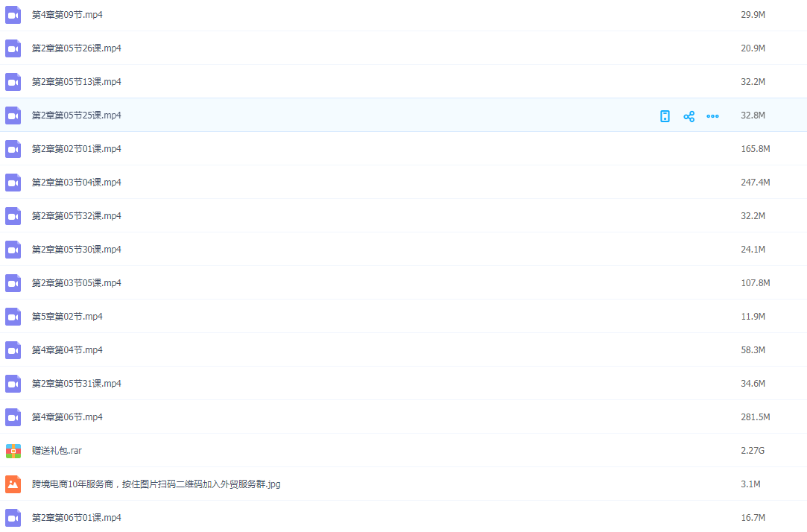Click the video icon beside 第4章第06节.mp4

(13, 417)
